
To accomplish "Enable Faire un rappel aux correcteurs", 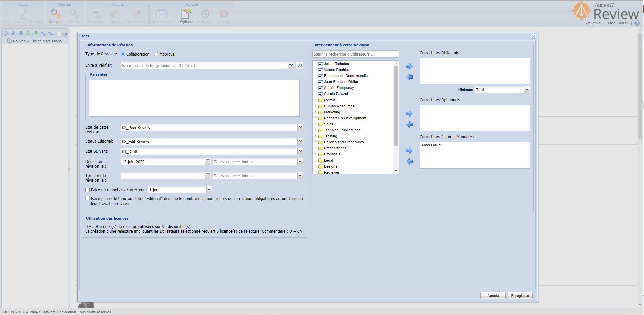I will (x=88, y=190).
